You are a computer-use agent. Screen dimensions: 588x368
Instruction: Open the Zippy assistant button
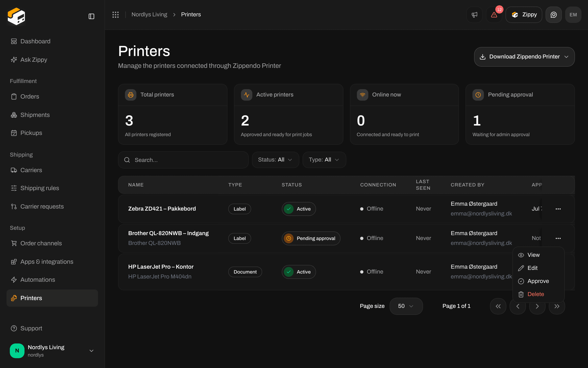tap(524, 15)
